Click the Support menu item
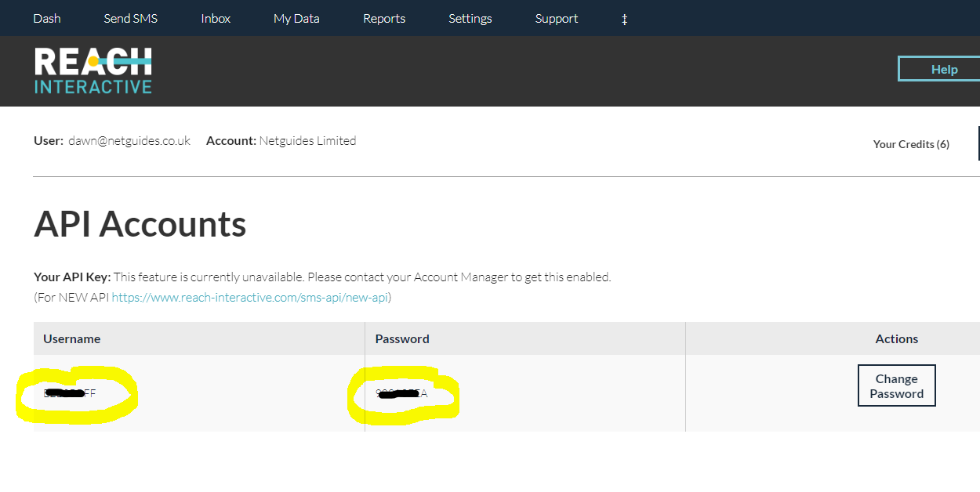980x492 pixels. click(557, 19)
